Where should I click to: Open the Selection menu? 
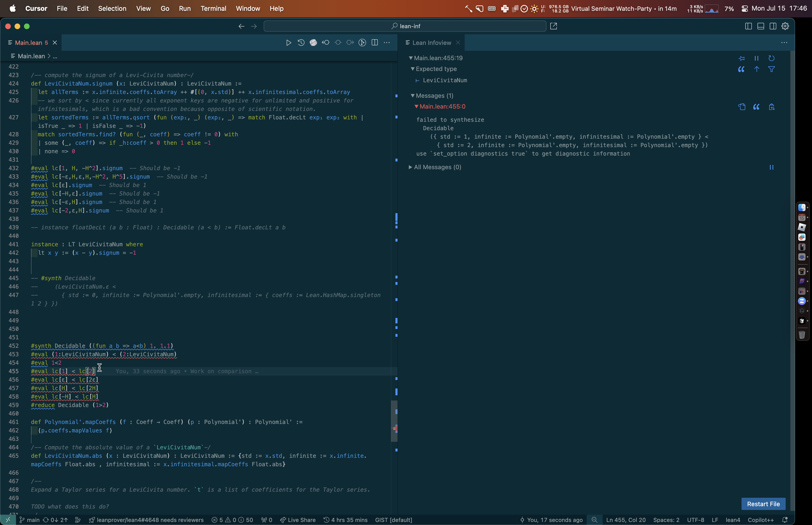pyautogui.click(x=112, y=8)
